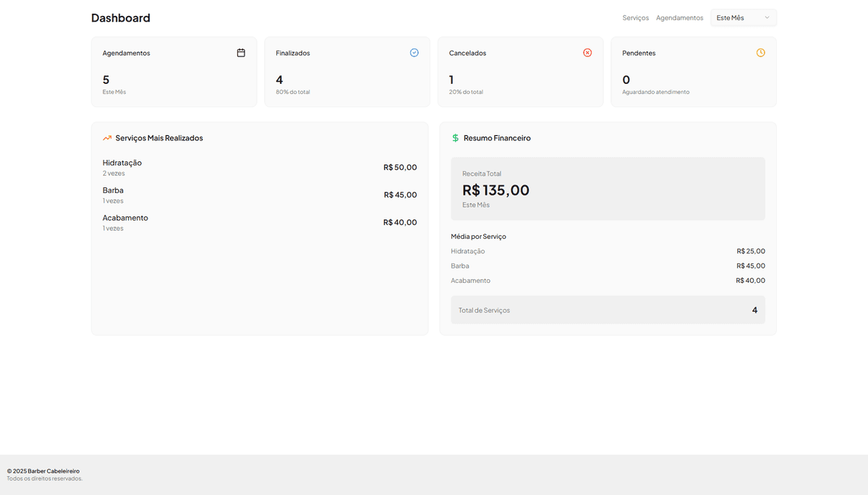Viewport: 868px width, 495px height.
Task: Click the checkmark badge on the Finalizados summary card
Action: (414, 52)
